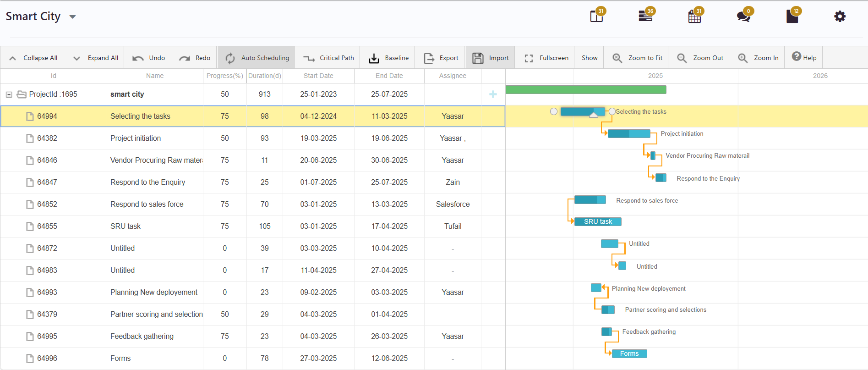Click the Forms Gantt bar

click(x=629, y=353)
